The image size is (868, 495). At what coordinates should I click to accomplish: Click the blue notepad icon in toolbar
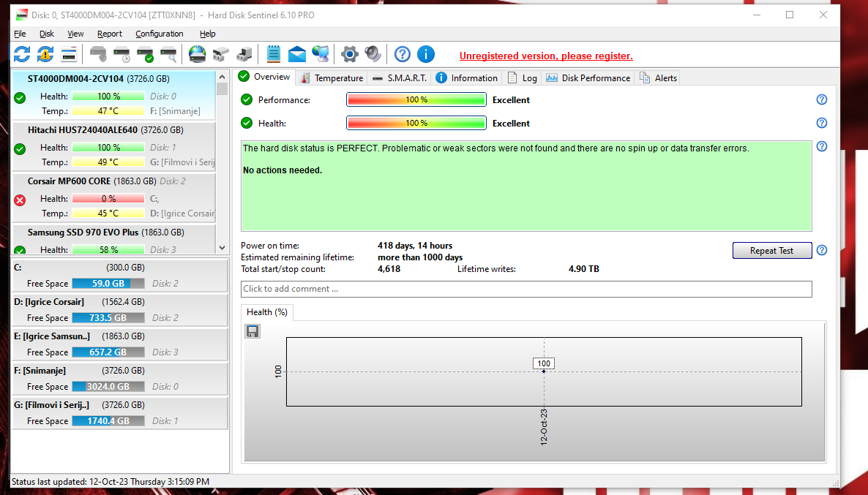(274, 54)
